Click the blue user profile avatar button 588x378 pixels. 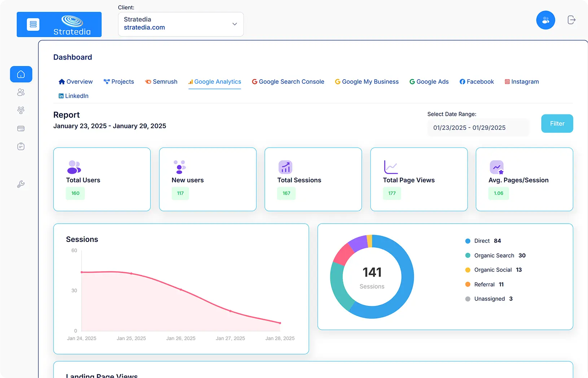point(545,20)
